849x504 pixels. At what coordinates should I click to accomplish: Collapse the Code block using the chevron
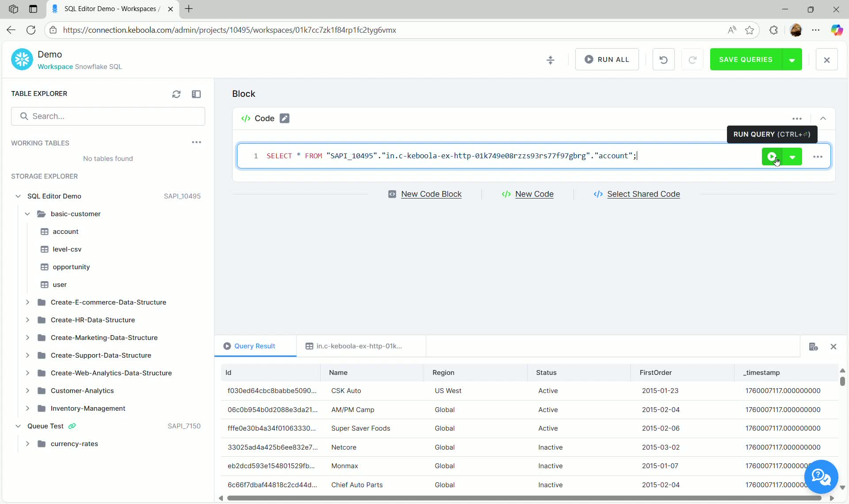click(823, 118)
